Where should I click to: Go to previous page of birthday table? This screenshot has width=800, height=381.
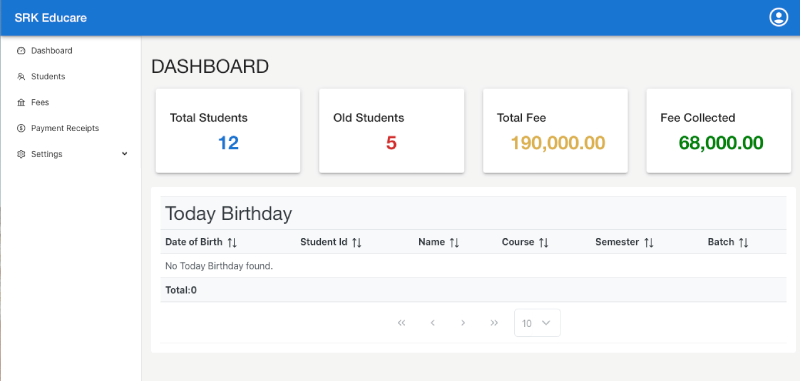click(433, 323)
